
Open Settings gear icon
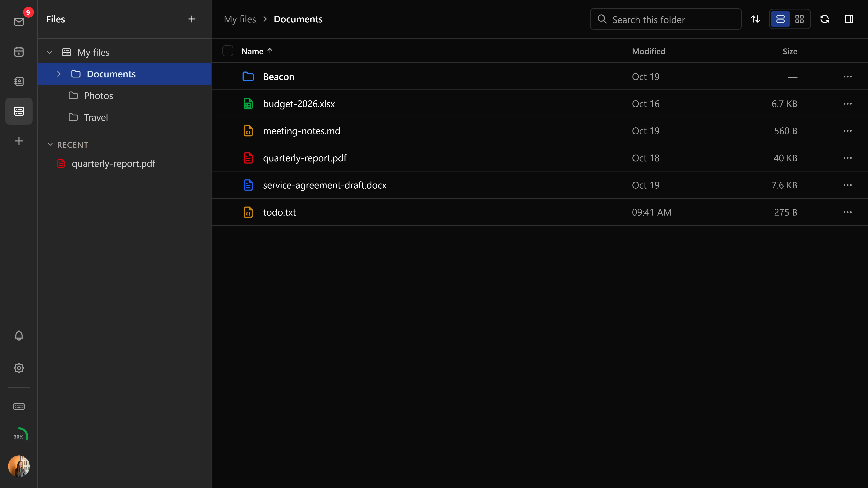(x=19, y=368)
